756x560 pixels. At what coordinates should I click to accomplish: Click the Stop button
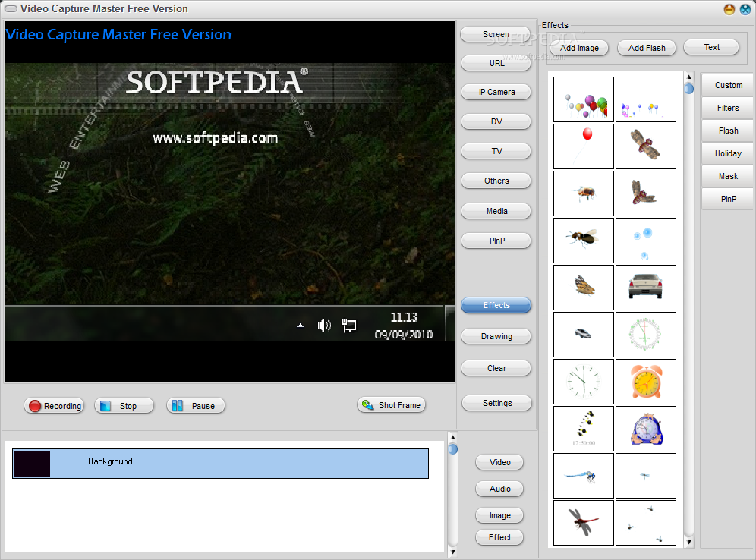click(x=124, y=406)
